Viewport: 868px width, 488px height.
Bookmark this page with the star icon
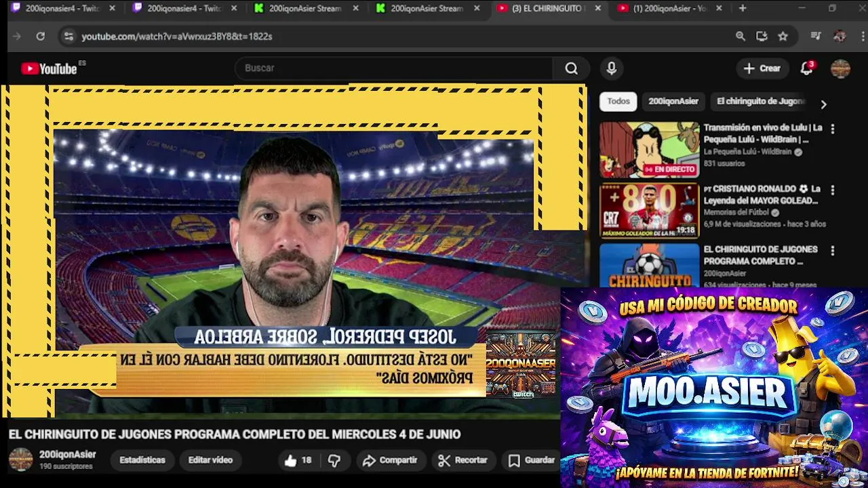point(783,37)
